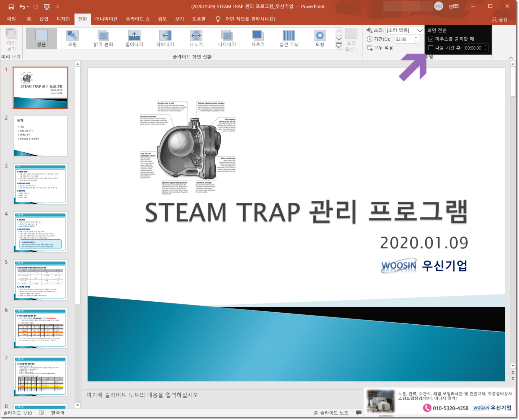This screenshot has height=420, width=519.
Task: Select slide 2 목차 thumbnail
Action: [41, 136]
